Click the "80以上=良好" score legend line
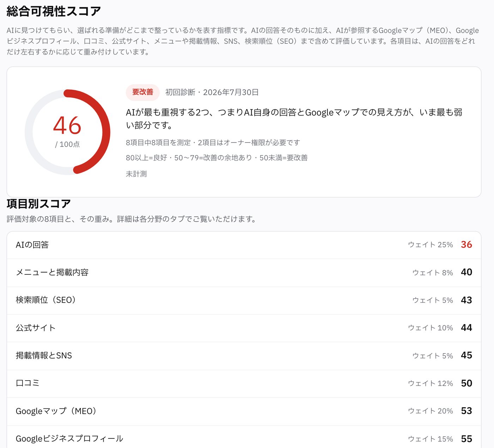This screenshot has height=448, width=494. 217,158
